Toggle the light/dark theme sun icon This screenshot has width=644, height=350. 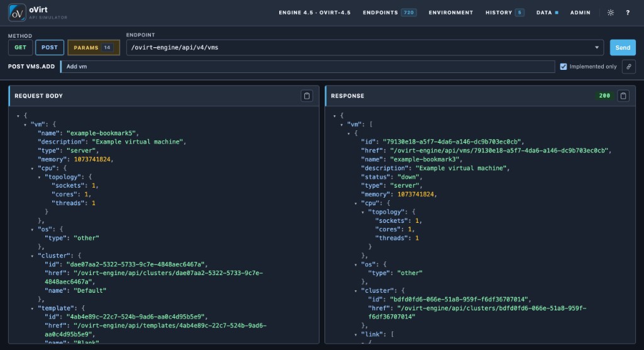[x=611, y=13]
